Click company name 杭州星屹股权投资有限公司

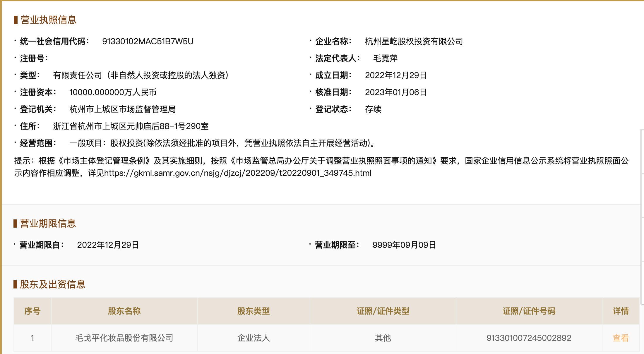(x=414, y=41)
